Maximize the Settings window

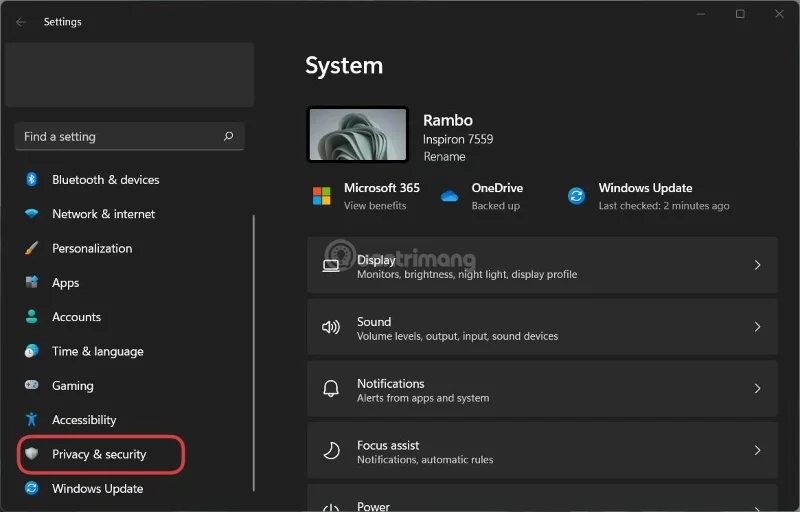[740, 14]
